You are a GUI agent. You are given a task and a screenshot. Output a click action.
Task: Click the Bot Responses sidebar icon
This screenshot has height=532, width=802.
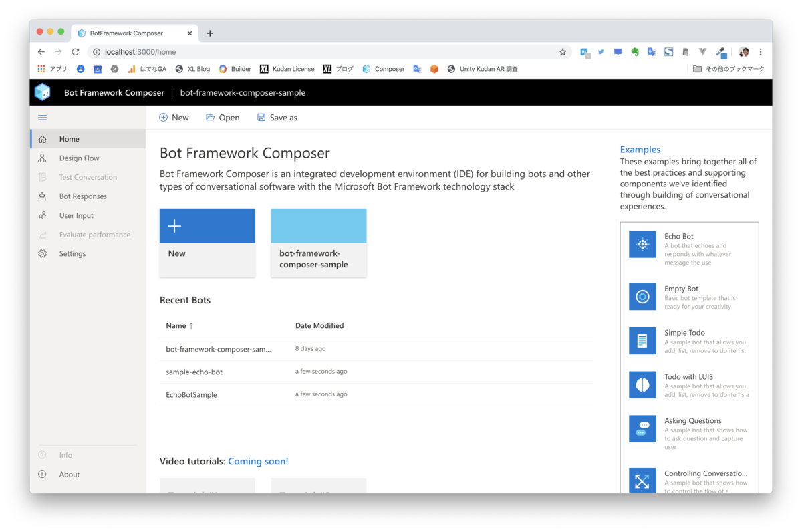point(42,196)
